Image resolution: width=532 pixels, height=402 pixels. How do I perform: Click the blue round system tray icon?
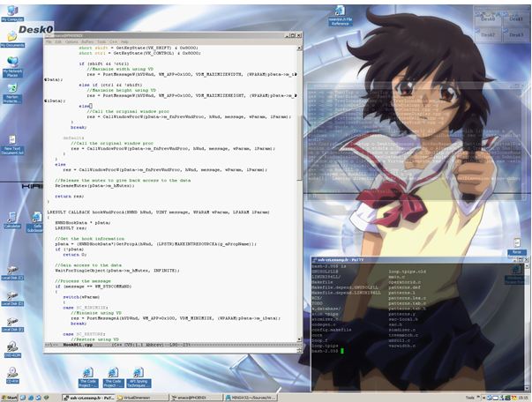489,398
